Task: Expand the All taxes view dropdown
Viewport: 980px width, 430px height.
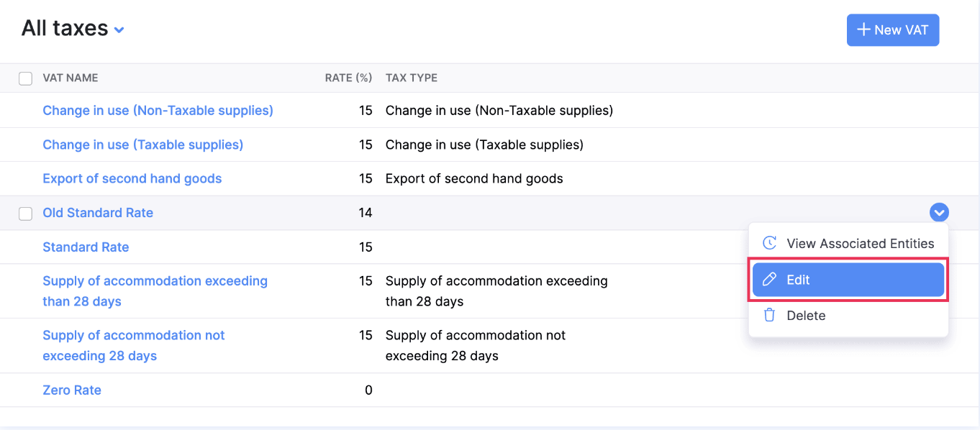Action: pos(119,30)
